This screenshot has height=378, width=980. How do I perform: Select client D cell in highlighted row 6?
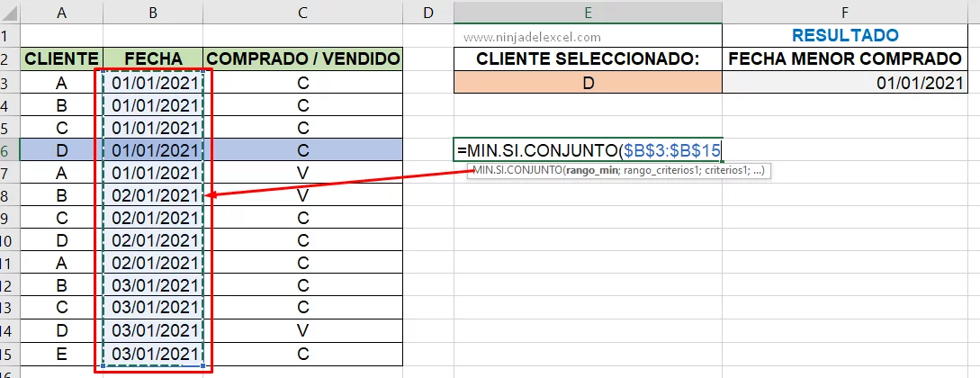click(x=61, y=150)
